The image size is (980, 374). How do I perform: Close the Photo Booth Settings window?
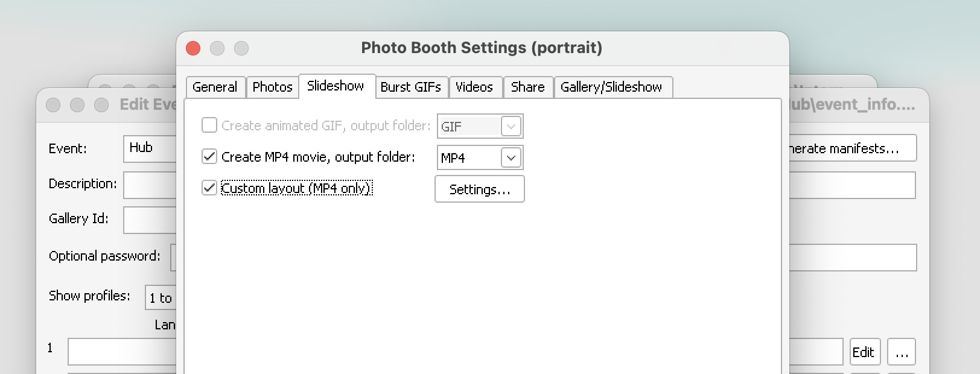(x=193, y=48)
